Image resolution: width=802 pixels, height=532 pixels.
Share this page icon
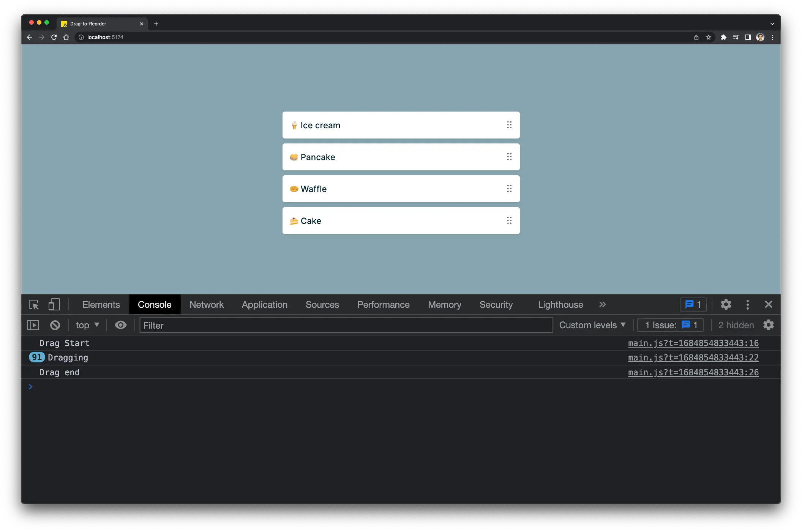(696, 37)
